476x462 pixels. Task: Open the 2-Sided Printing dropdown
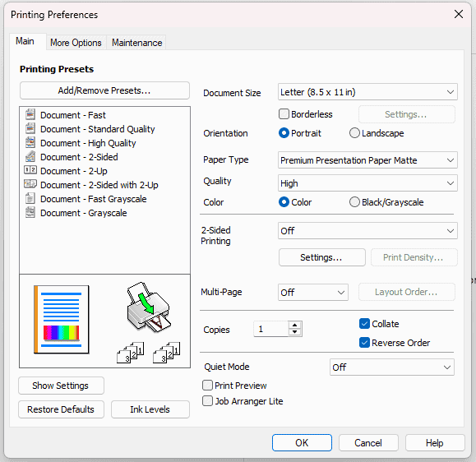pos(367,231)
